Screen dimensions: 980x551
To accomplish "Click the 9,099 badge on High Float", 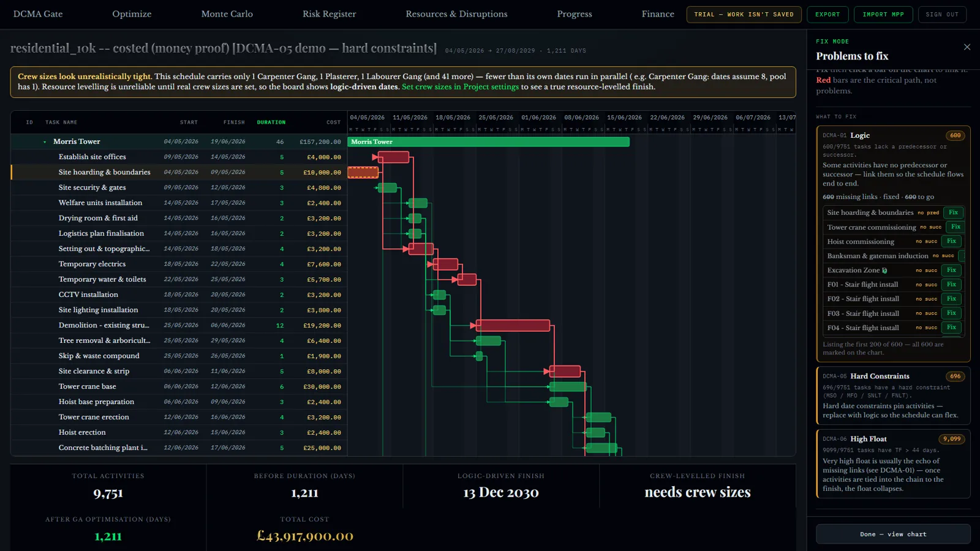I will coord(951,439).
